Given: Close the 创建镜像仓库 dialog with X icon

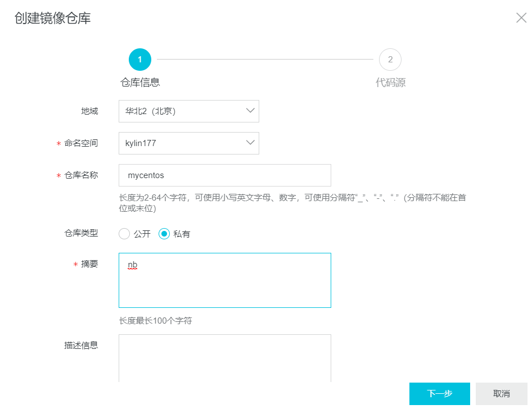Looking at the screenshot, I should click(x=521, y=17).
